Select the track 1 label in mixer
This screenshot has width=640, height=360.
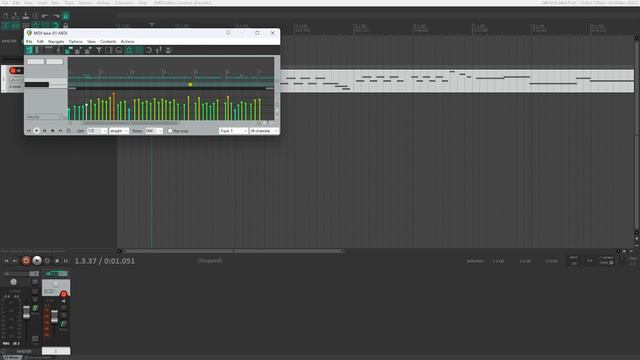tap(56, 351)
